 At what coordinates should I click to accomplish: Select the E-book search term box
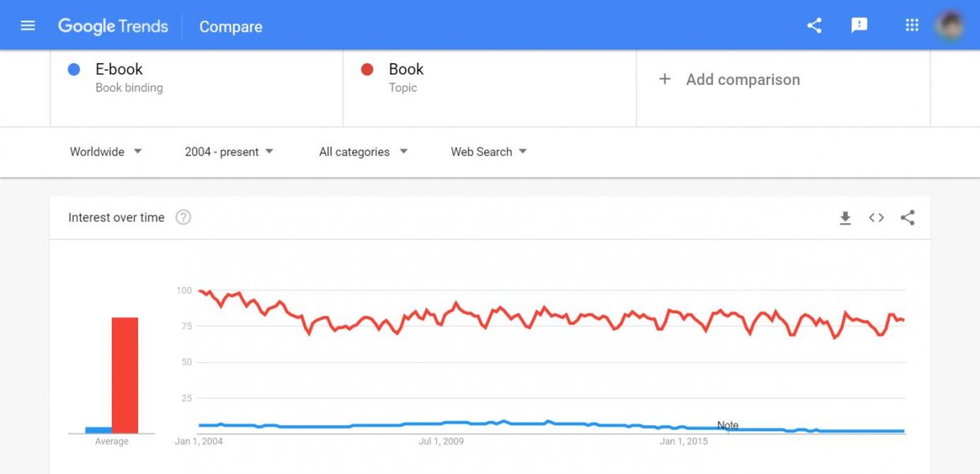coord(196,78)
